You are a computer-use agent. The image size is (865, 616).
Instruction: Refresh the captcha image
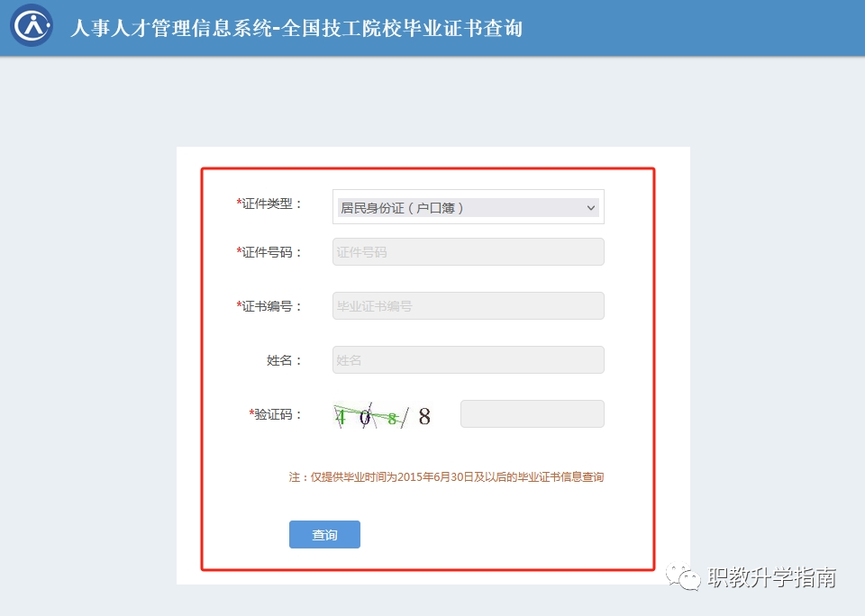click(383, 415)
